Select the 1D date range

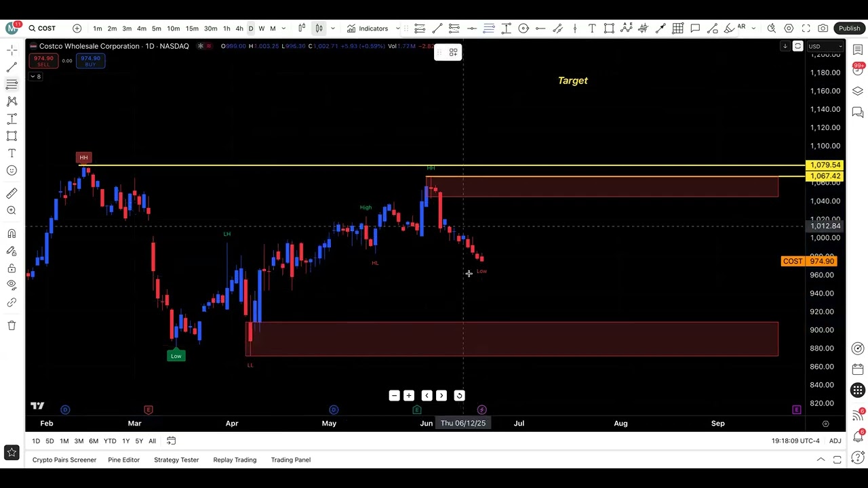(x=36, y=441)
